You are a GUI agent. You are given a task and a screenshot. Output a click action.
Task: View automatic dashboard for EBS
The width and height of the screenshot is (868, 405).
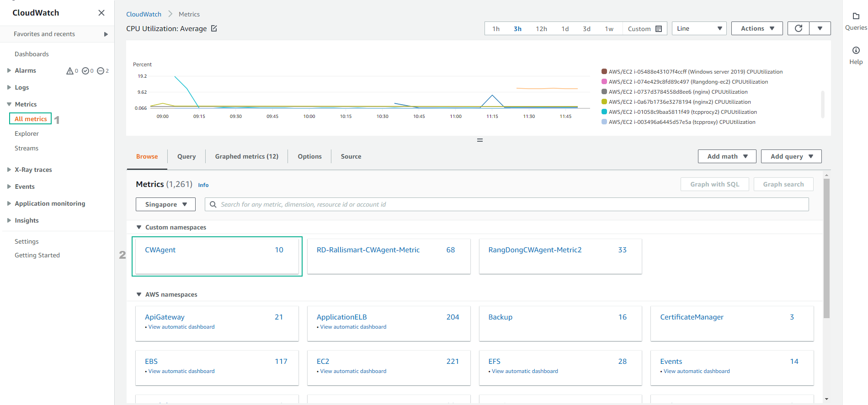coord(181,371)
